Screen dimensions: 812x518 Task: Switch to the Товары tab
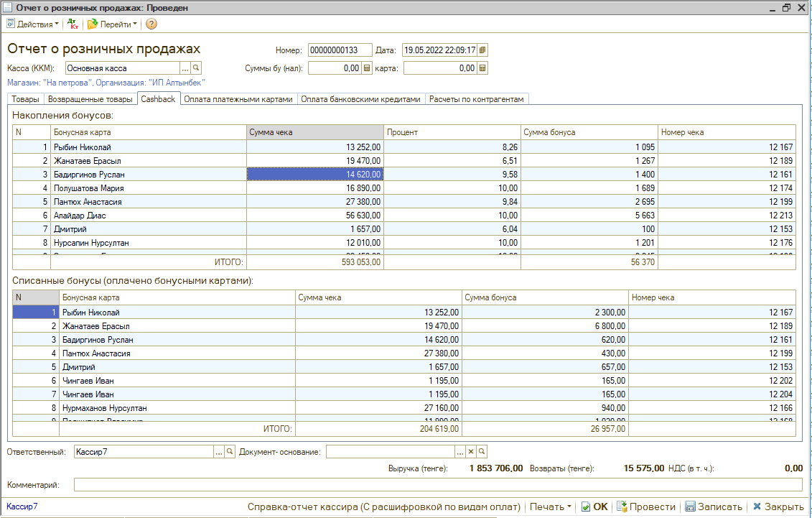25,99
